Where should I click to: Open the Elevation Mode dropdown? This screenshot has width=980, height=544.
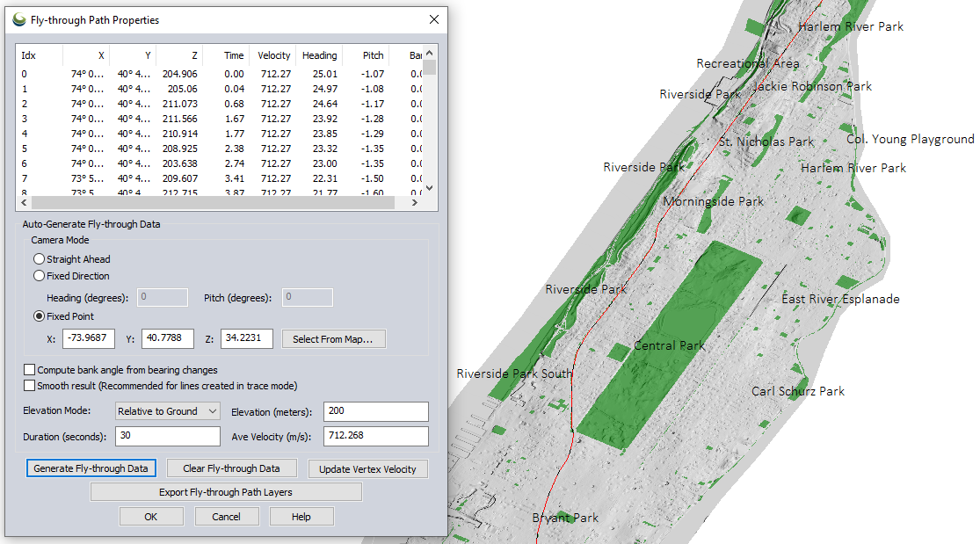tap(168, 410)
